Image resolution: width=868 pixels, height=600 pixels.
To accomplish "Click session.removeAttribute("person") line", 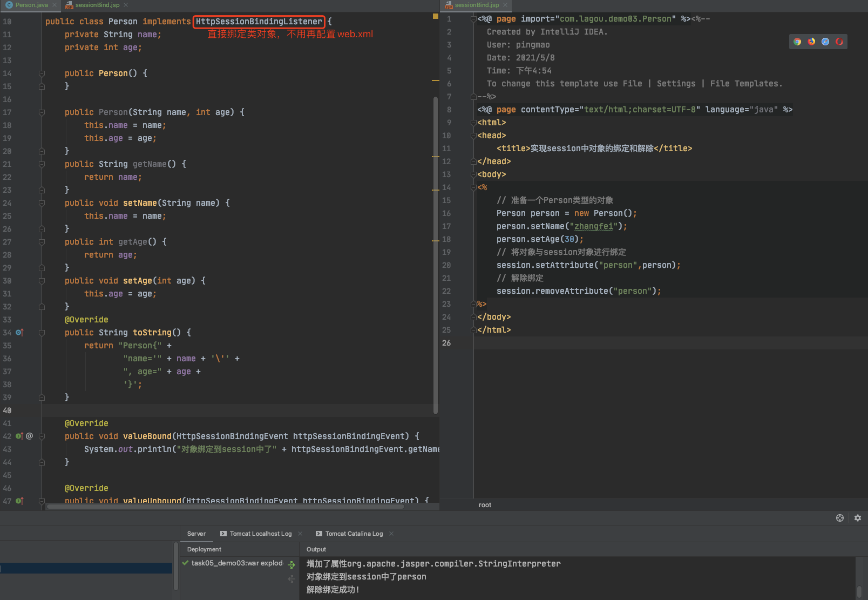I will (579, 291).
